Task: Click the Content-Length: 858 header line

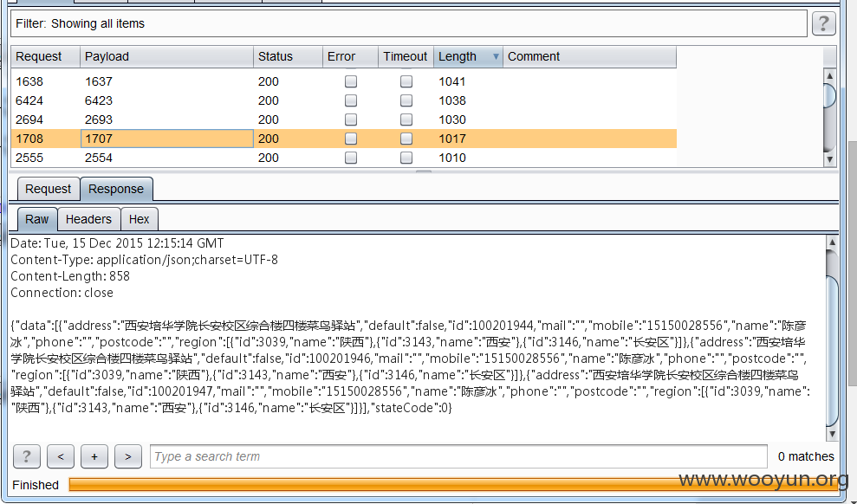Action: 70,276
